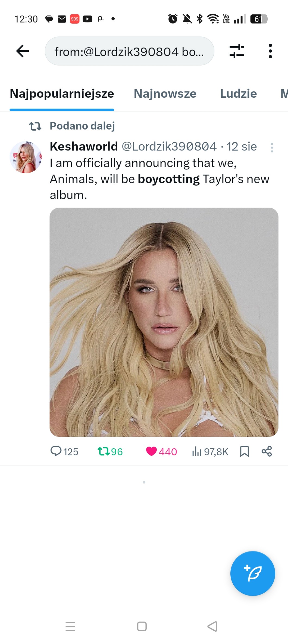Image resolution: width=288 pixels, height=644 pixels.
Task: Bookmark the tweet
Action: coord(245,451)
